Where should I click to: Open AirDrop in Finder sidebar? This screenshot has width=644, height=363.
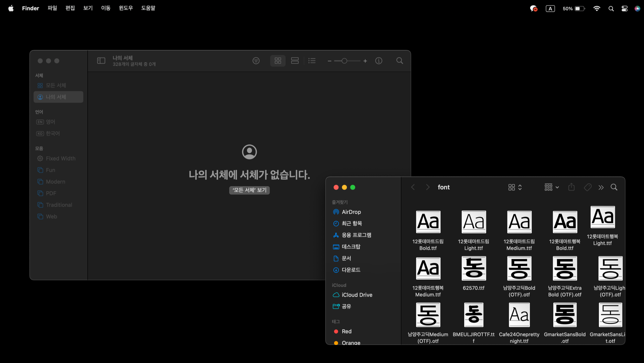(364, 212)
